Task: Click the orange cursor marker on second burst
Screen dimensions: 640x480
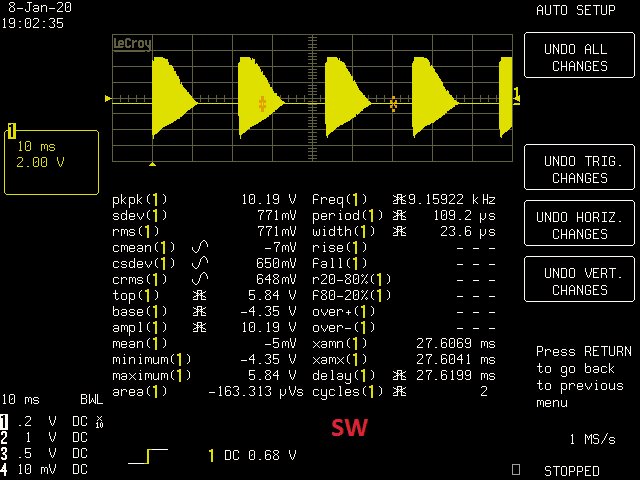Action: coord(262,104)
